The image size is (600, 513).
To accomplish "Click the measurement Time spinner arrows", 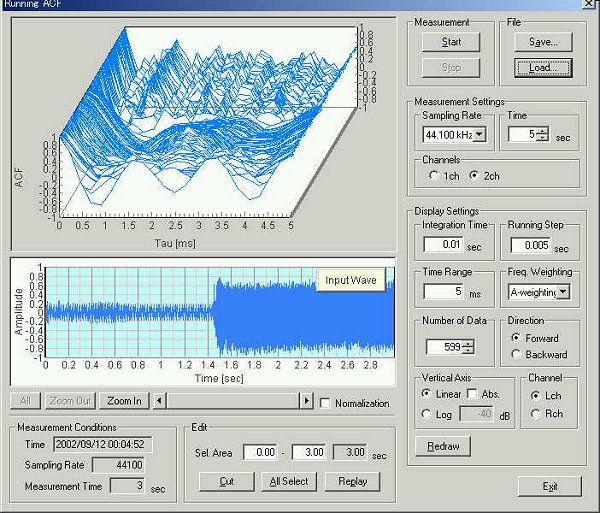I will click(542, 135).
